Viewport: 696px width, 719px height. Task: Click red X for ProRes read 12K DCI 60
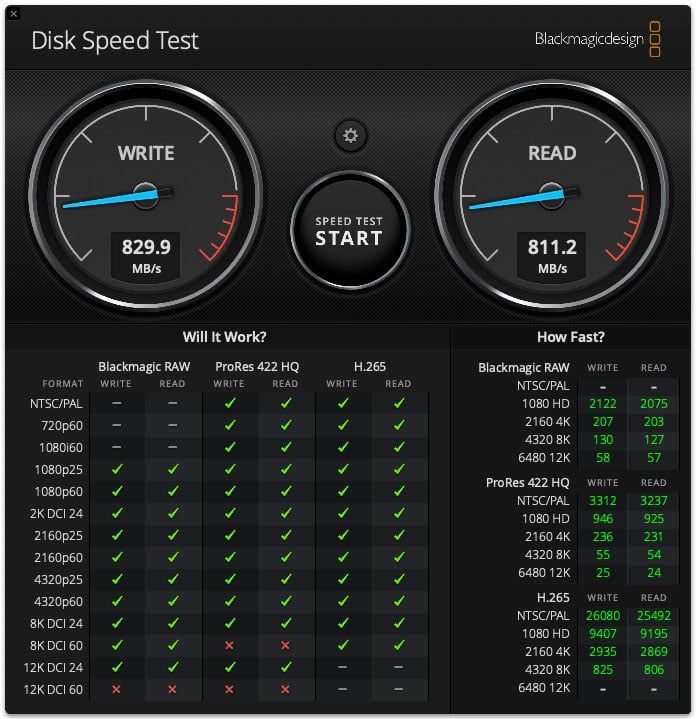pyautogui.click(x=285, y=689)
